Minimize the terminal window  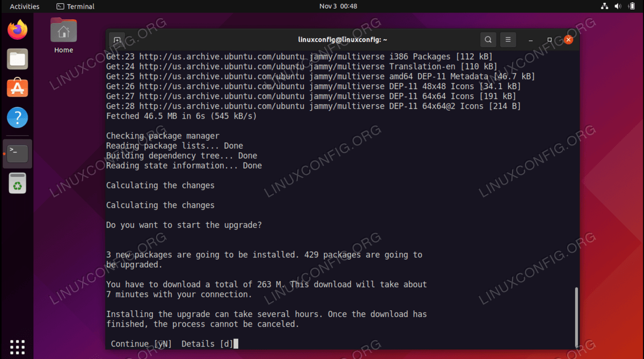(530, 40)
